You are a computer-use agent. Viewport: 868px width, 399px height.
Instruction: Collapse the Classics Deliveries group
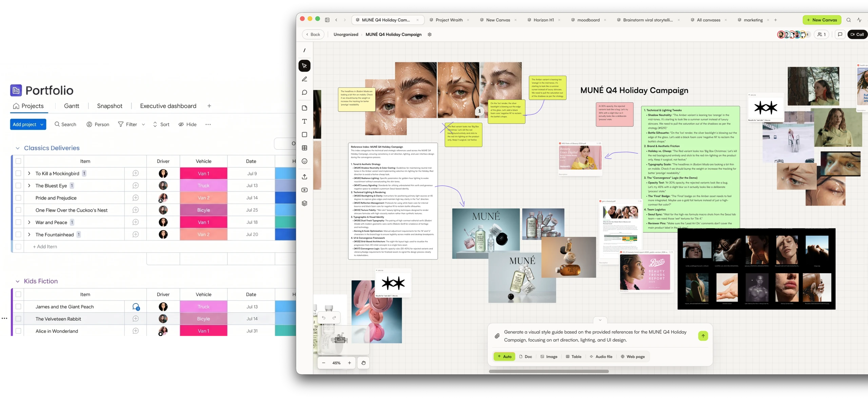(17, 148)
